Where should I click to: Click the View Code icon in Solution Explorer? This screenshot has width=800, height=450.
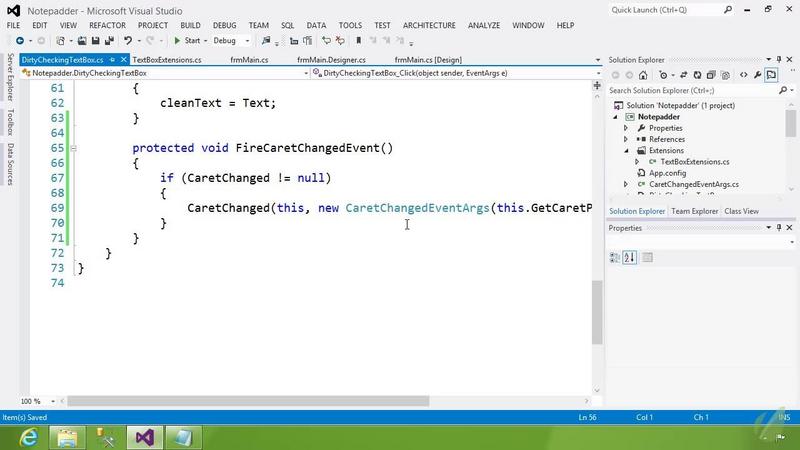(x=743, y=75)
